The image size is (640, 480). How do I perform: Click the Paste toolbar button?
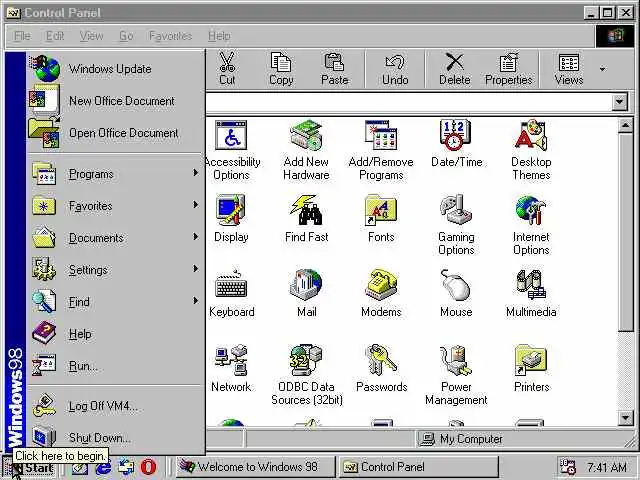(334, 69)
